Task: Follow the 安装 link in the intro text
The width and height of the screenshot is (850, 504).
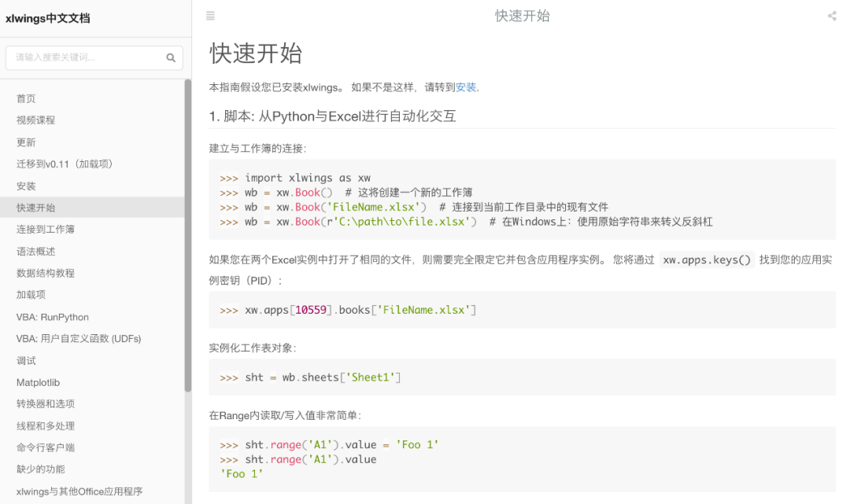Action: pos(466,87)
